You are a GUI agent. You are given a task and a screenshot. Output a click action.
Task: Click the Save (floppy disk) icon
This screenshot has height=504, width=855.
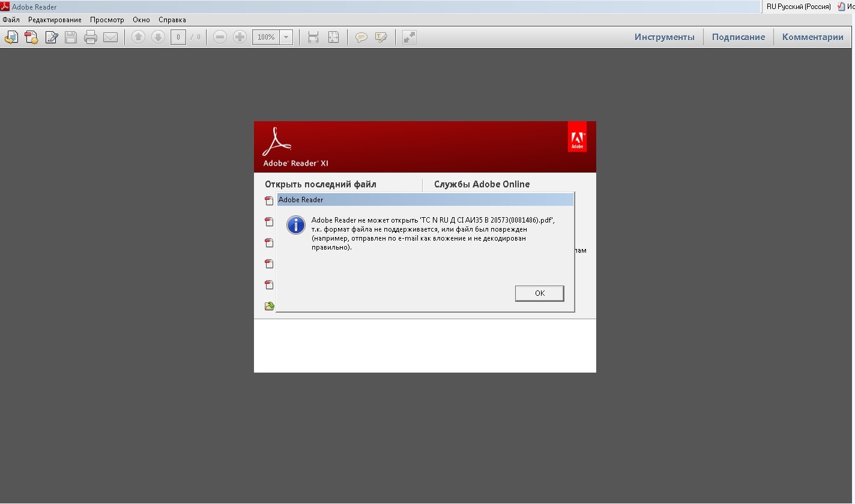point(71,37)
